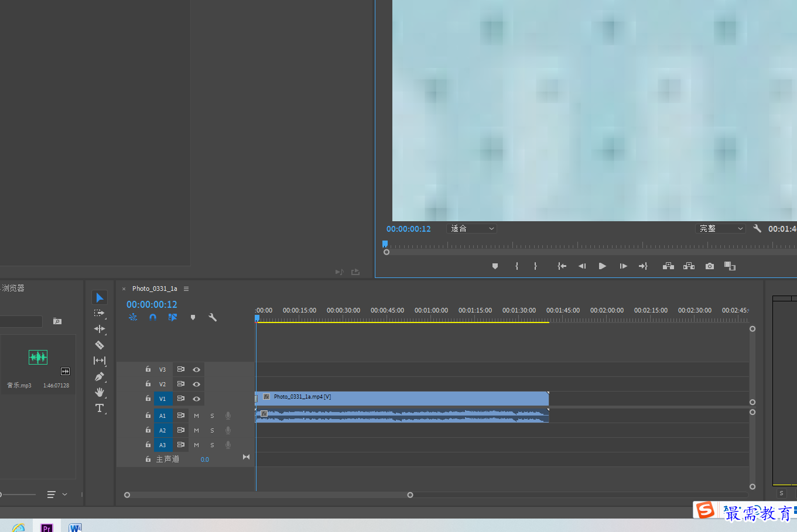Select the Photo_0331_1a.mp4 video clip

pos(402,398)
